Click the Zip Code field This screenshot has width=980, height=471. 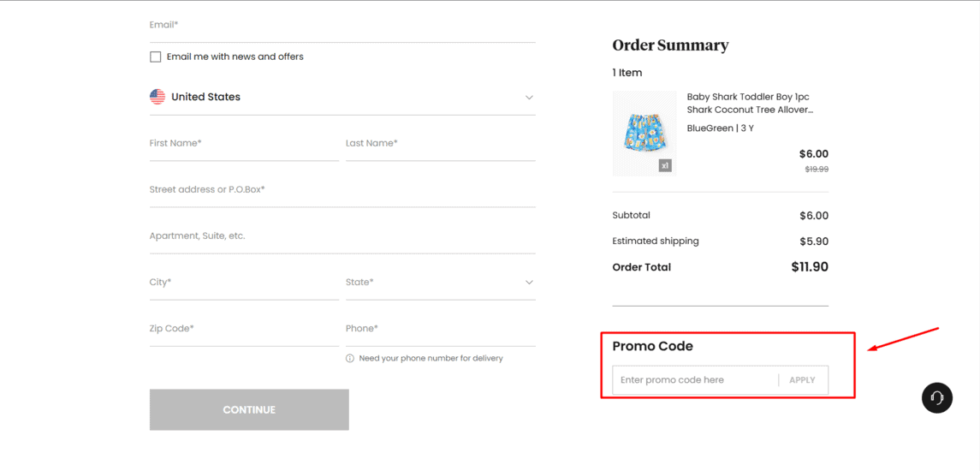[245, 329]
